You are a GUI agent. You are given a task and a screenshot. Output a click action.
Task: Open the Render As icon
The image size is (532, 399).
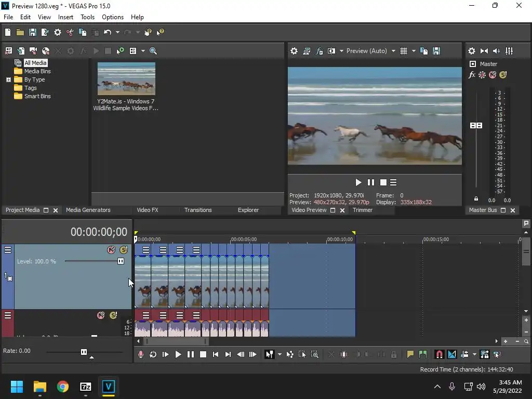tap(45, 32)
